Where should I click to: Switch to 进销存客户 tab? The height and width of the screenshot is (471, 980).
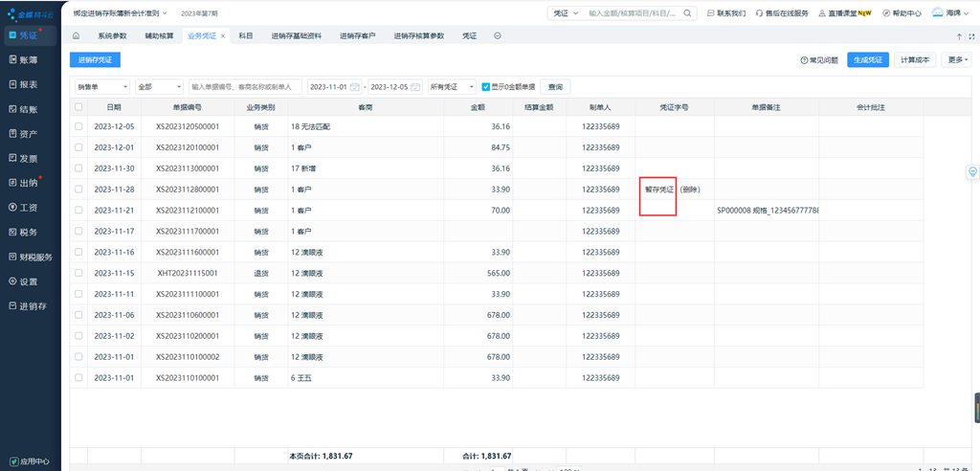pos(358,36)
